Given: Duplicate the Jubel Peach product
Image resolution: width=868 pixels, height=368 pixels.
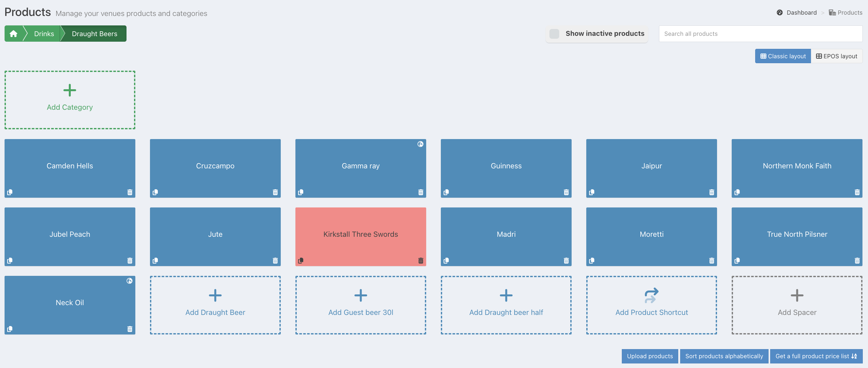Looking at the screenshot, I should click(x=10, y=261).
